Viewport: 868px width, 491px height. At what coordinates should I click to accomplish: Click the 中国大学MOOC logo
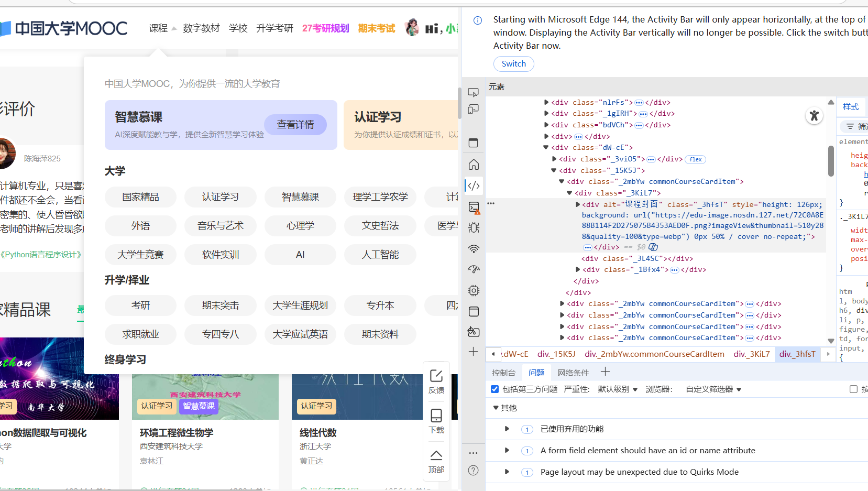64,28
